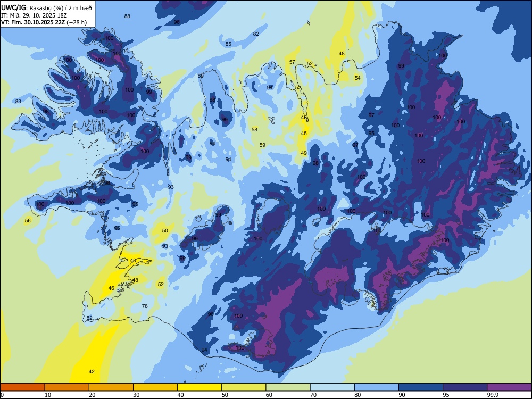This screenshot has width=532, height=399.
Task: Click the 30–40 amber legend swatch
Action: tap(155, 387)
